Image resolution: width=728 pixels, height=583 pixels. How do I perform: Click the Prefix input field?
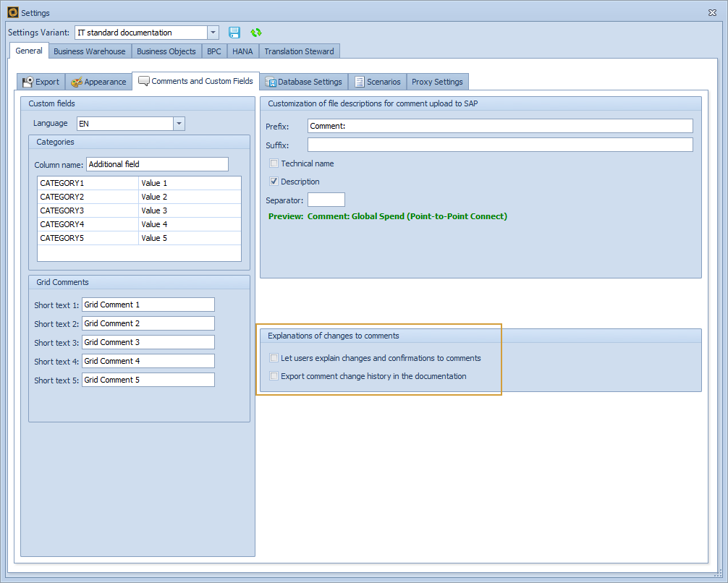499,126
